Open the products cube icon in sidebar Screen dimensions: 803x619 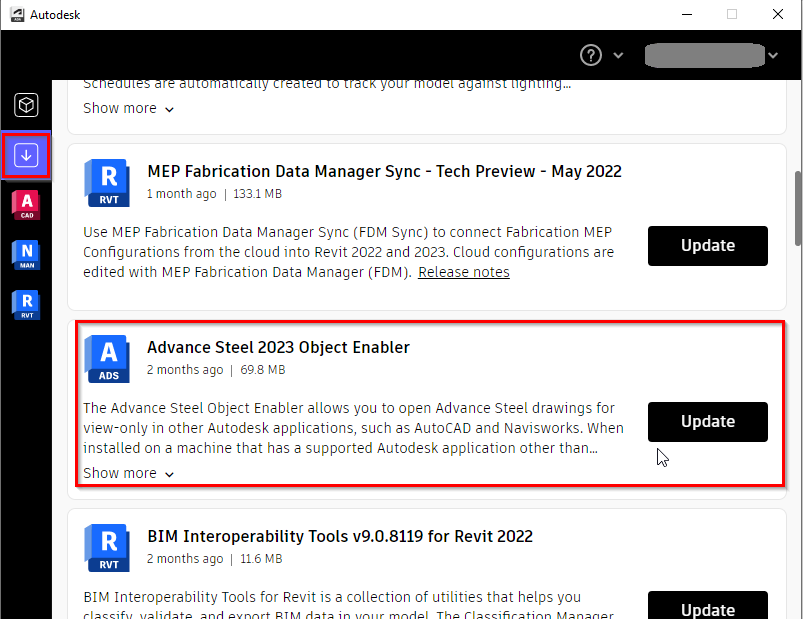coord(26,105)
